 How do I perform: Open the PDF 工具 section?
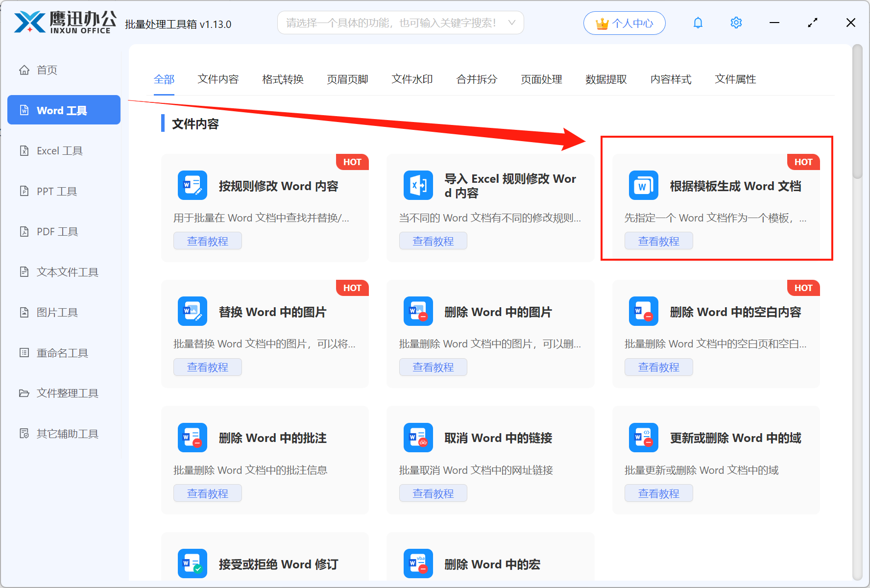(57, 231)
